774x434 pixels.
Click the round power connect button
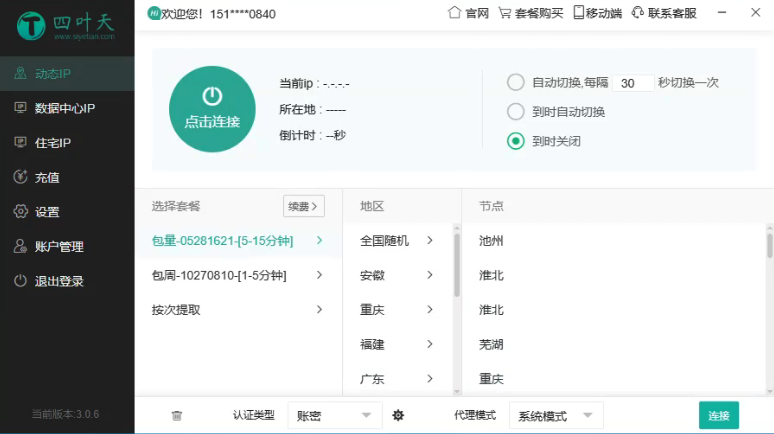tap(212, 109)
